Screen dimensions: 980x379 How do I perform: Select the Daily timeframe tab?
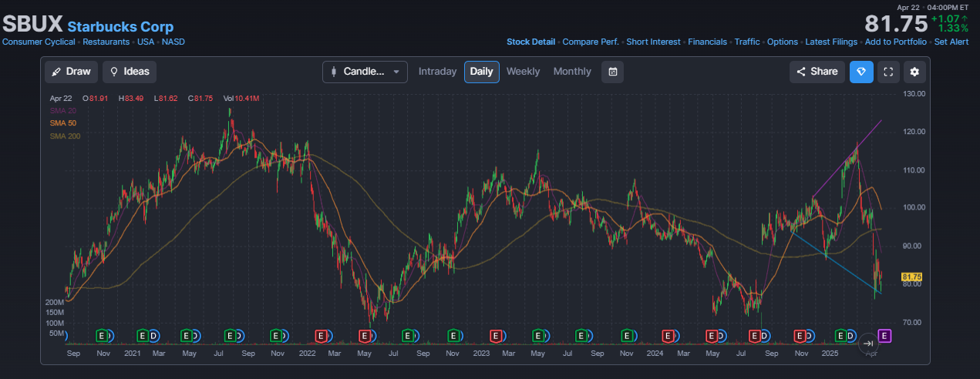pyautogui.click(x=482, y=72)
